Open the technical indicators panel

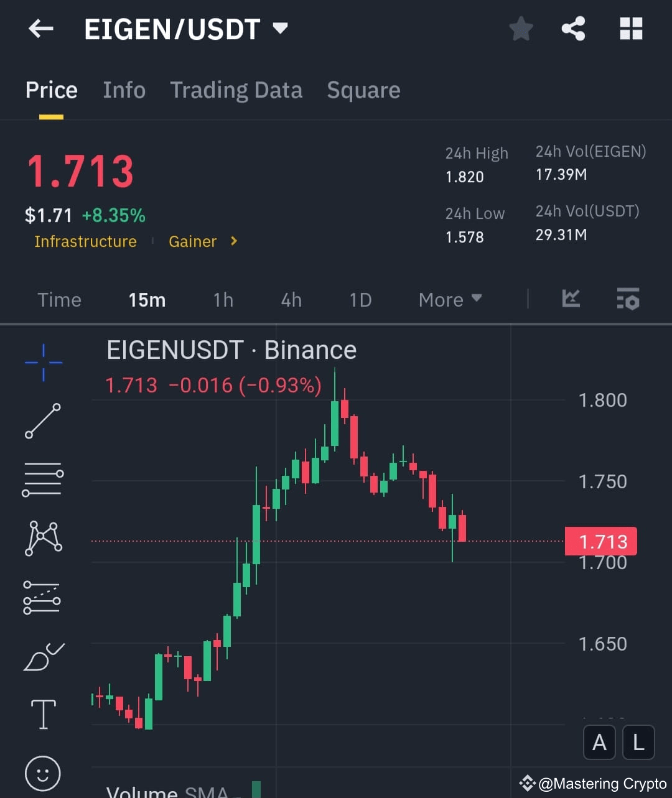[x=571, y=299]
